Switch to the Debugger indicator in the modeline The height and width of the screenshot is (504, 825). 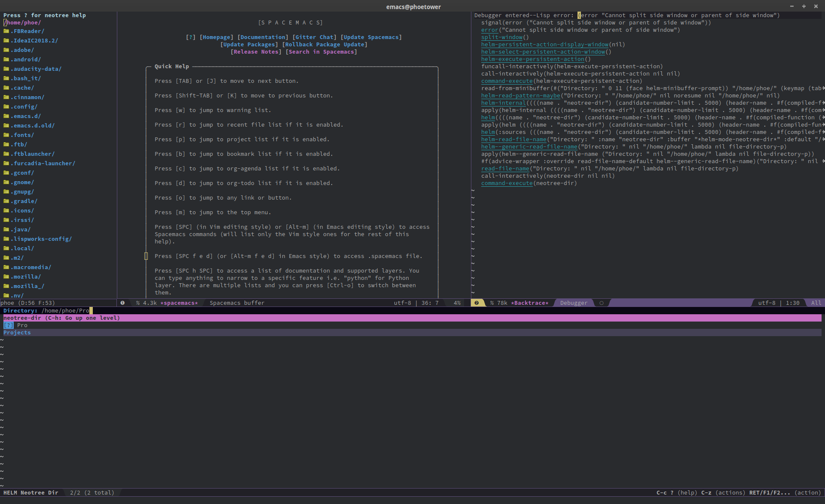click(x=573, y=303)
